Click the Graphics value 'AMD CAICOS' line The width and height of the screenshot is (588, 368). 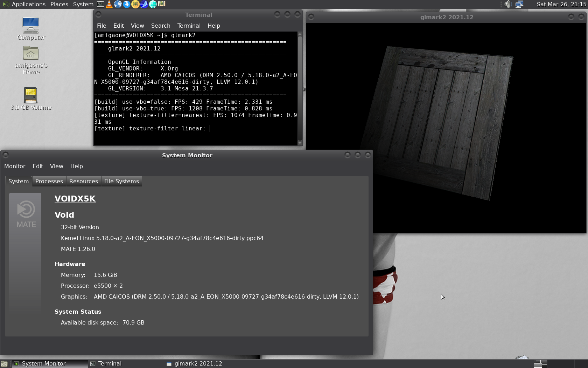pos(226,297)
